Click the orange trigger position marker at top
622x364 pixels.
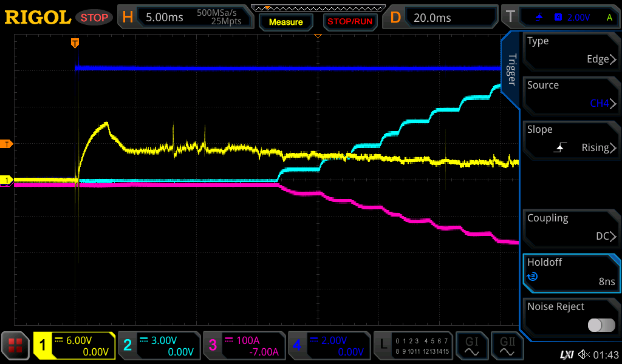(75, 43)
